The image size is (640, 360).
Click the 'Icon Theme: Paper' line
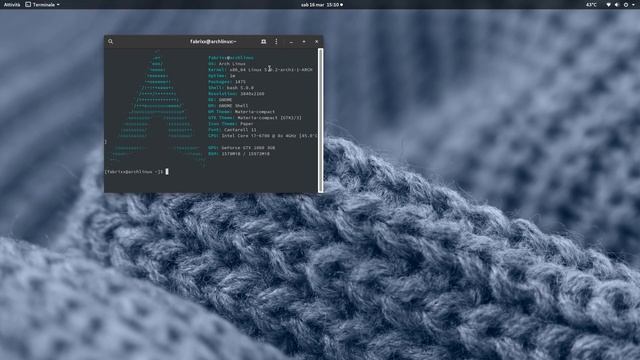tap(231, 124)
